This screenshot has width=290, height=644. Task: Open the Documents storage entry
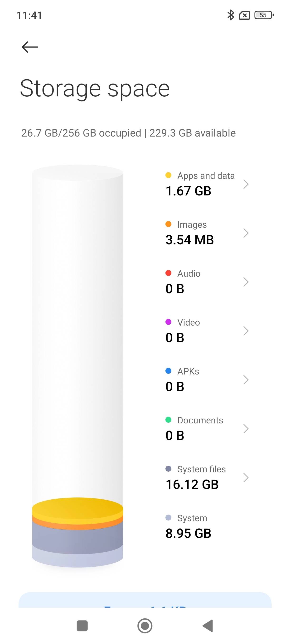207,429
